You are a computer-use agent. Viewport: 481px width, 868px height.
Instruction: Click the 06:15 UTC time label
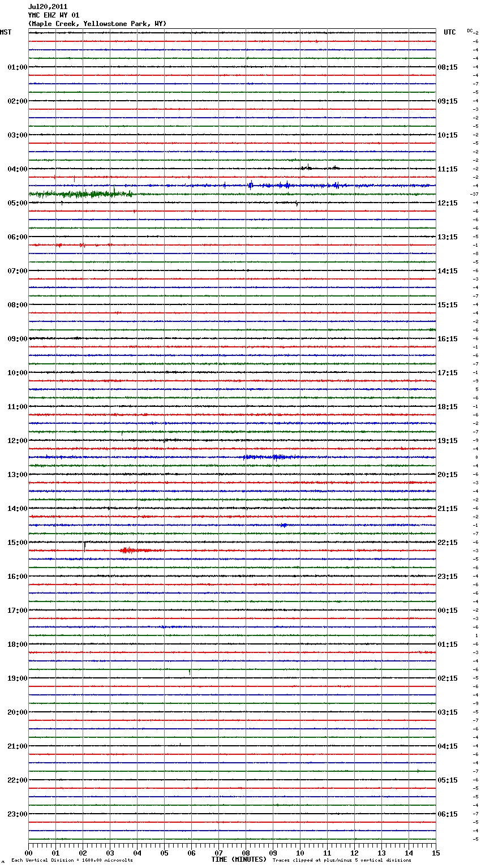click(448, 814)
